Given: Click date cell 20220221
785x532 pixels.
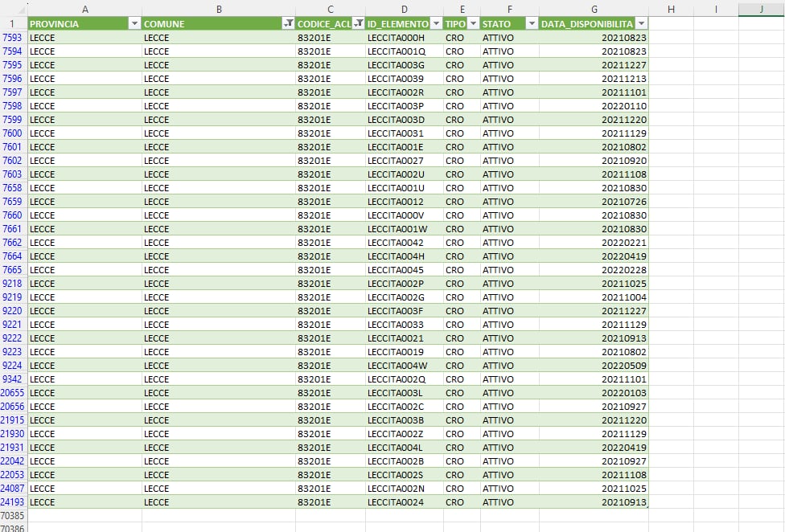Looking at the screenshot, I should 594,243.
